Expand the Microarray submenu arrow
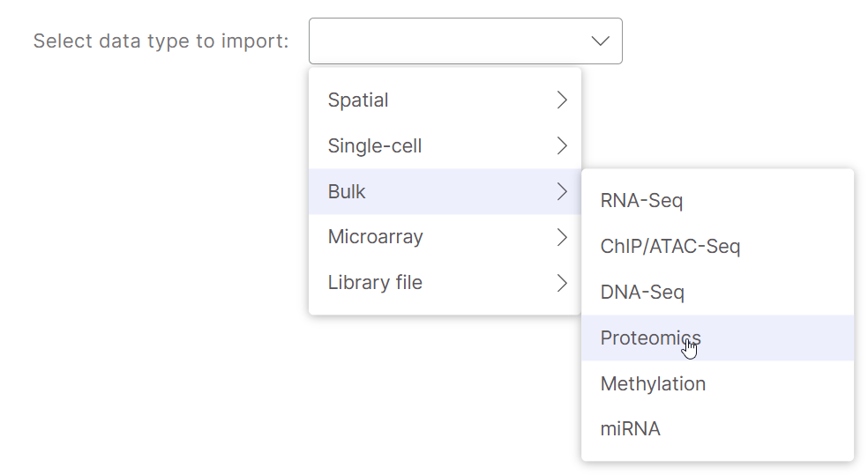The height and width of the screenshot is (475, 868). pyautogui.click(x=562, y=237)
